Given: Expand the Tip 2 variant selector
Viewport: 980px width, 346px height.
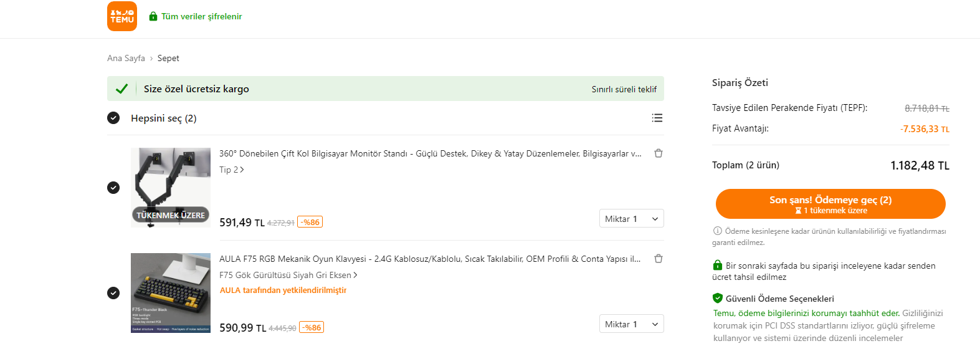Looking at the screenshot, I should coord(231,170).
